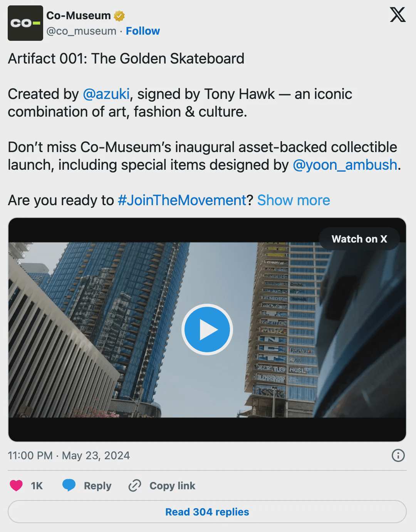
Task: Click the Co-Museum profile avatar
Action: click(x=25, y=23)
